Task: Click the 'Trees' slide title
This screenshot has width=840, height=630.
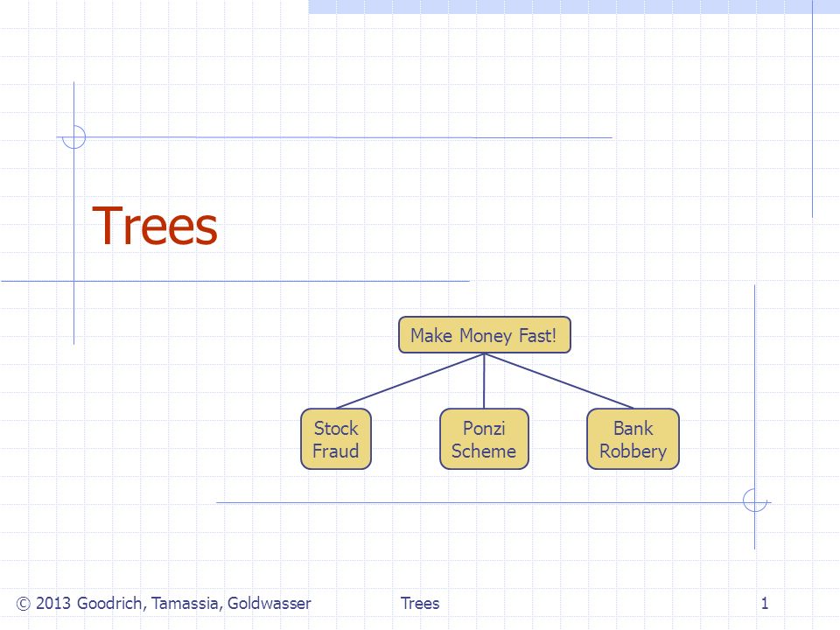Action: pyautogui.click(x=155, y=227)
